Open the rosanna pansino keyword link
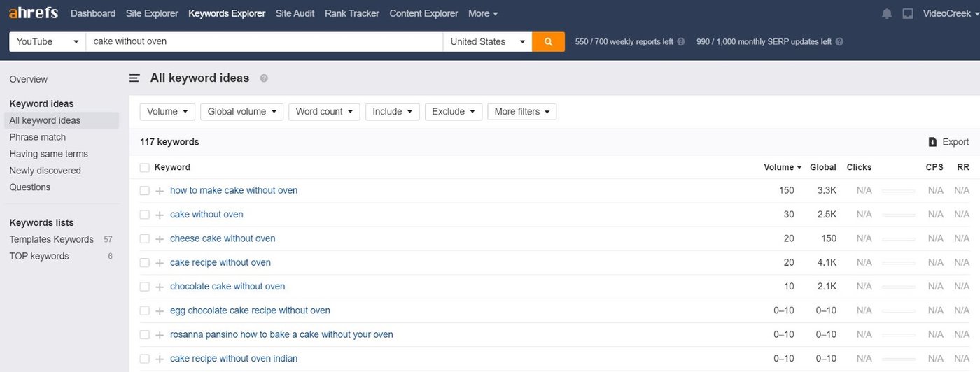 pyautogui.click(x=281, y=334)
